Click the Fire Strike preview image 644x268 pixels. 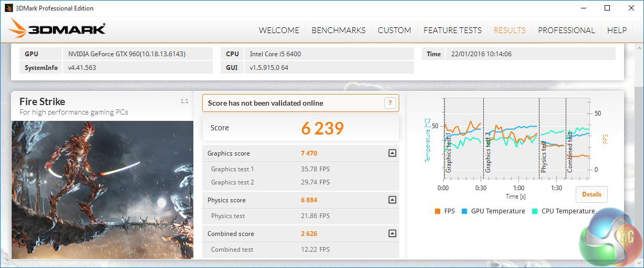[102, 189]
